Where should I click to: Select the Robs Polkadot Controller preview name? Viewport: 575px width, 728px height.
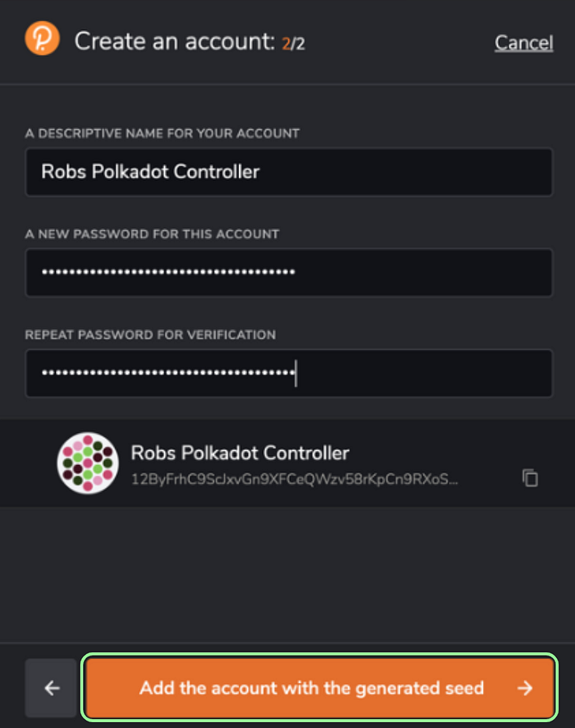[240, 453]
